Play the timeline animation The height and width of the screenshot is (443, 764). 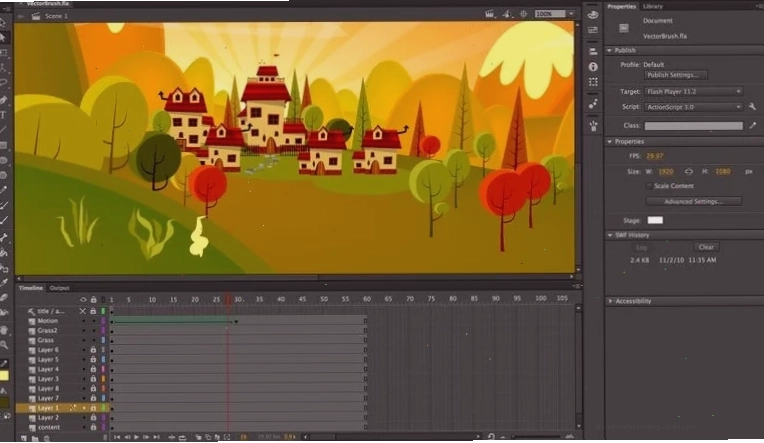point(136,437)
